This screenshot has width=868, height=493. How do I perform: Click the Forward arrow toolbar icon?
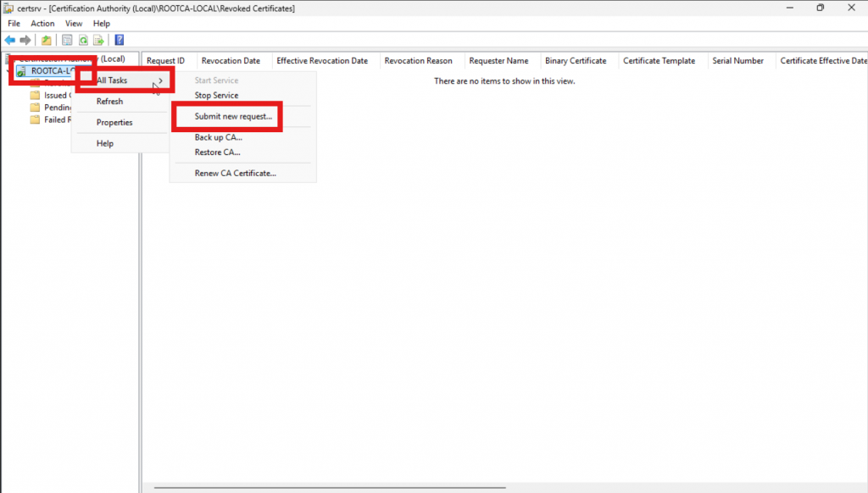25,40
